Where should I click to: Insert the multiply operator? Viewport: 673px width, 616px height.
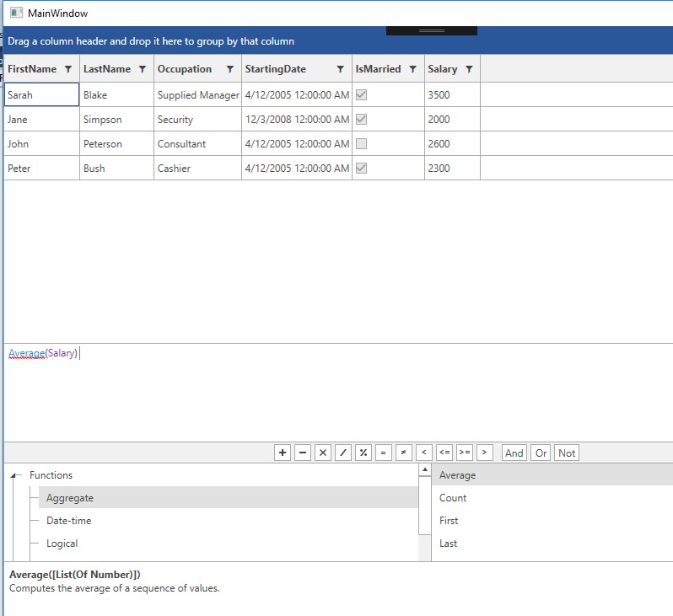[323, 453]
